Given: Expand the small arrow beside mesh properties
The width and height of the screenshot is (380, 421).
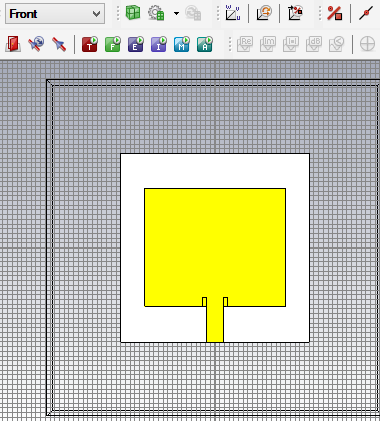Looking at the screenshot, I should click(176, 13).
